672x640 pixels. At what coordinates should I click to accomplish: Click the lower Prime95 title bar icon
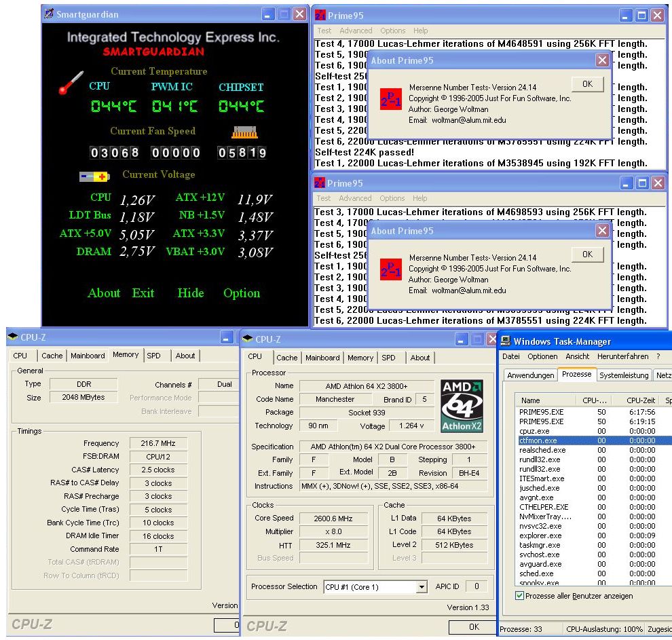pos(320,183)
